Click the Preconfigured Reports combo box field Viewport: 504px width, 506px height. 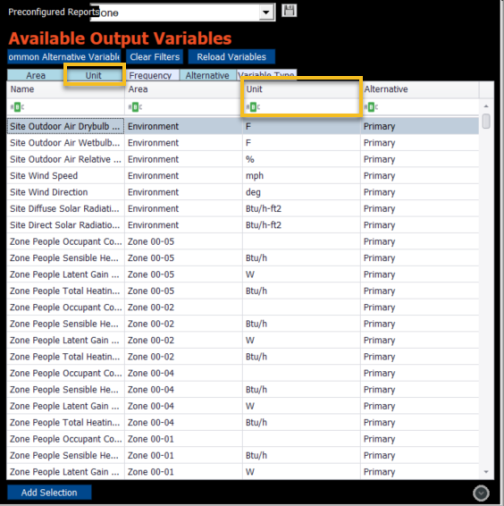tap(182, 13)
